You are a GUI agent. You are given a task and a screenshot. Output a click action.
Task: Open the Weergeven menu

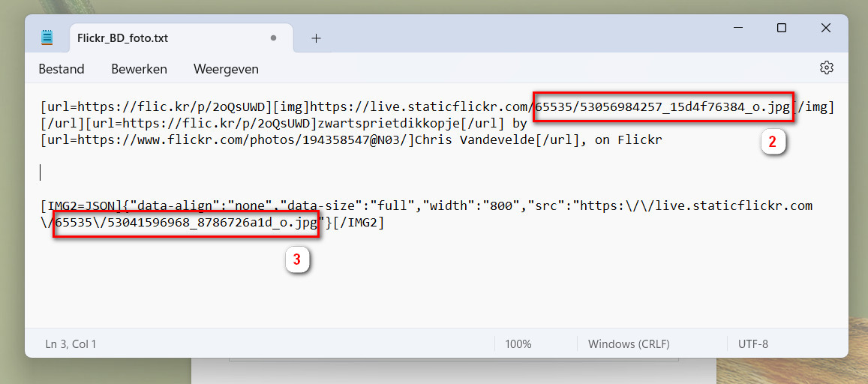pyautogui.click(x=226, y=69)
